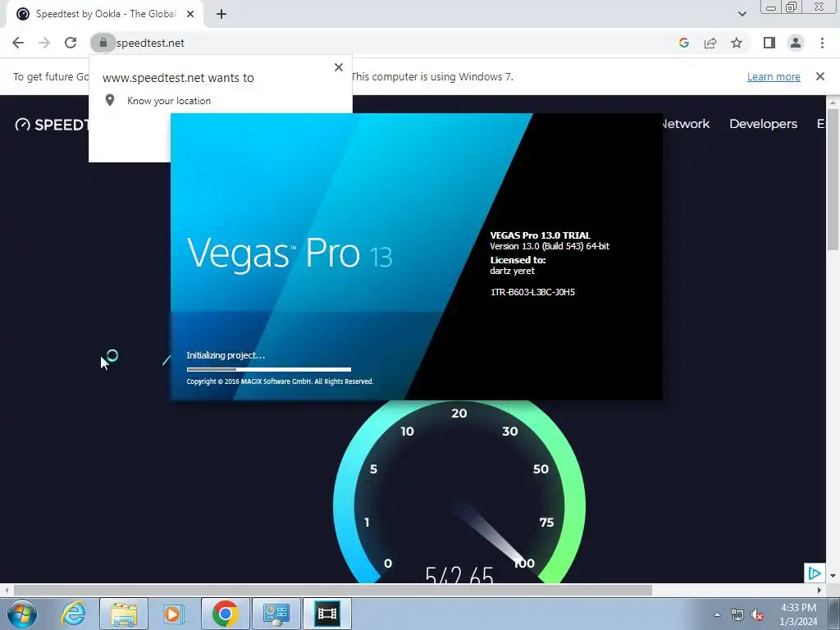
Task: Click the vertical scrollbar thumb
Action: 833,179
